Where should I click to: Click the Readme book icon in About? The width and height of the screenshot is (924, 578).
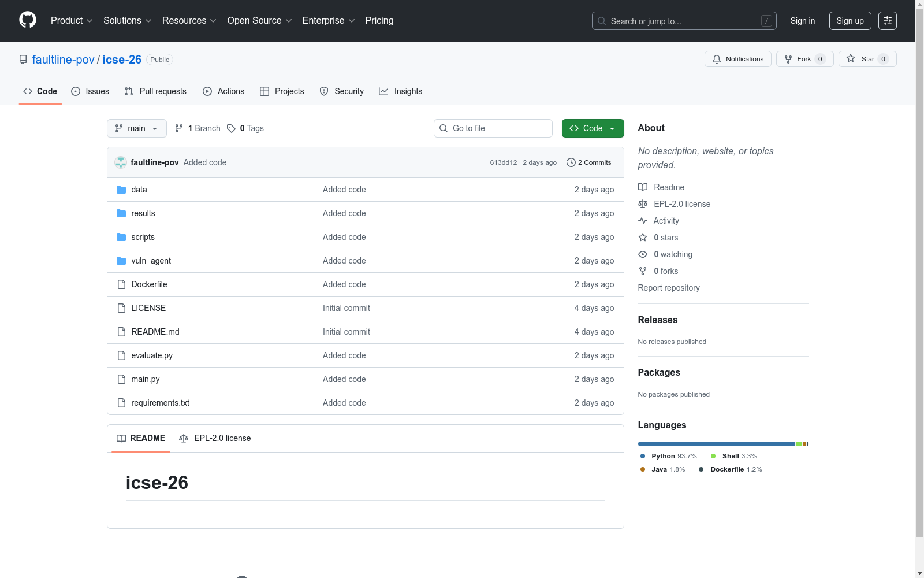pos(643,187)
